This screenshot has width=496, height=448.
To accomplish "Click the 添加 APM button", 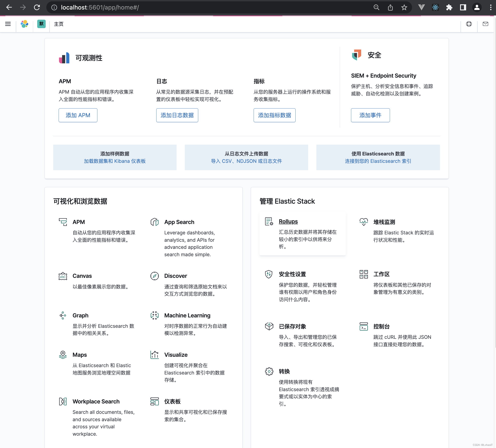I will tap(78, 115).
